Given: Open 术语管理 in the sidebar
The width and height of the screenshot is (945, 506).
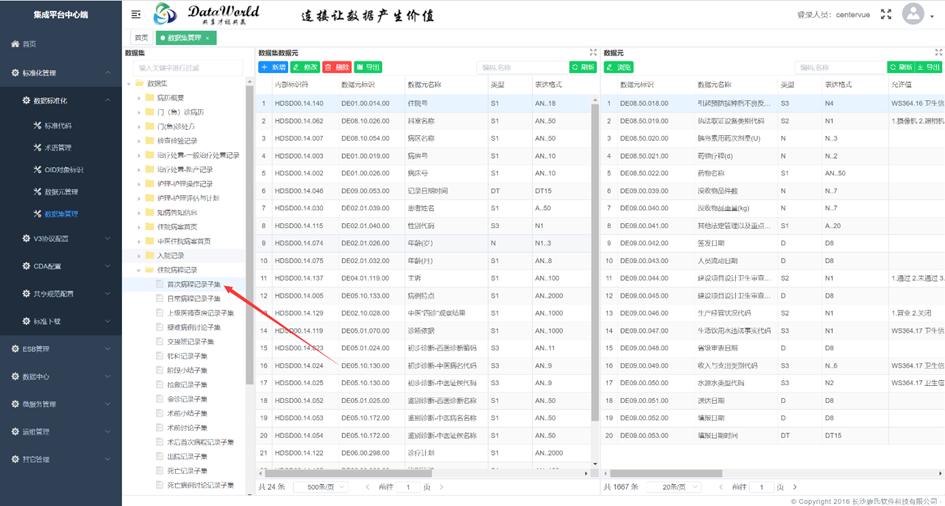Looking at the screenshot, I should [58, 148].
